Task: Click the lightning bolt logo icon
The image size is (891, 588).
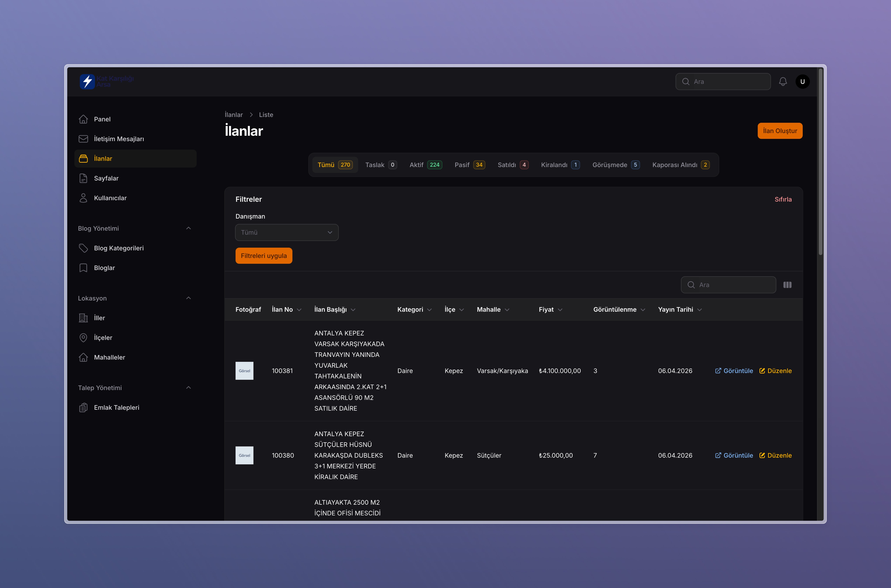Action: tap(87, 81)
